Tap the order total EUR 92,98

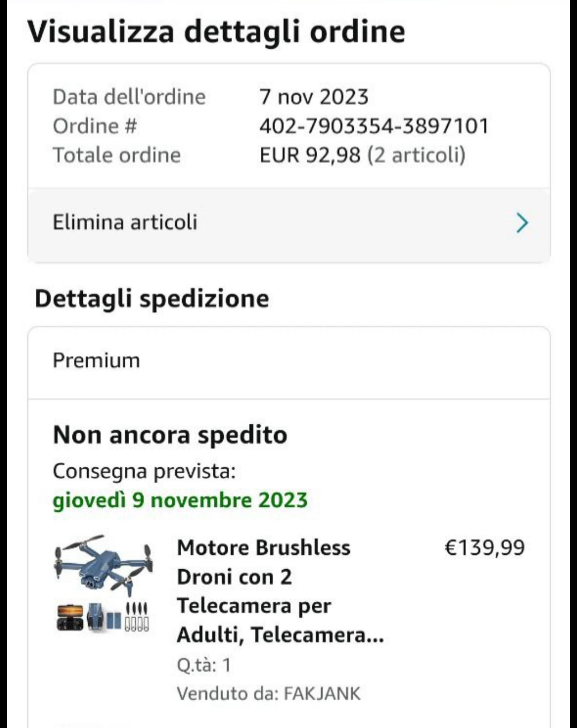click(x=310, y=155)
